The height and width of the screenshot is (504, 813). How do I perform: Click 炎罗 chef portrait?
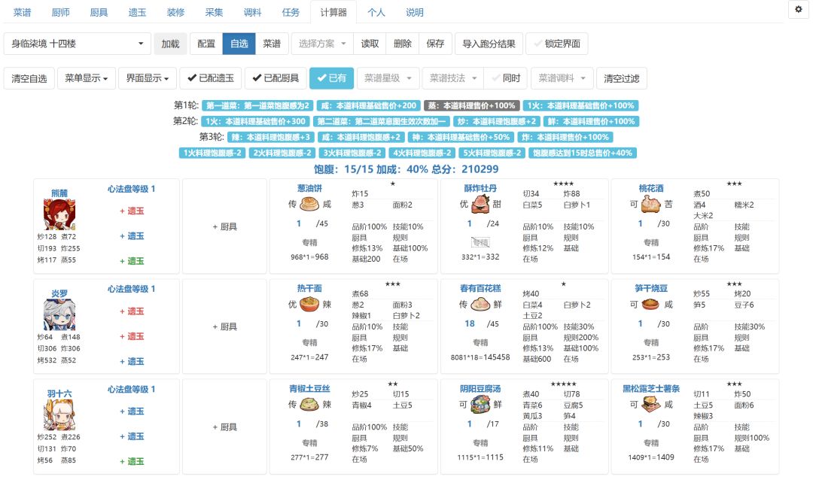click(x=59, y=314)
